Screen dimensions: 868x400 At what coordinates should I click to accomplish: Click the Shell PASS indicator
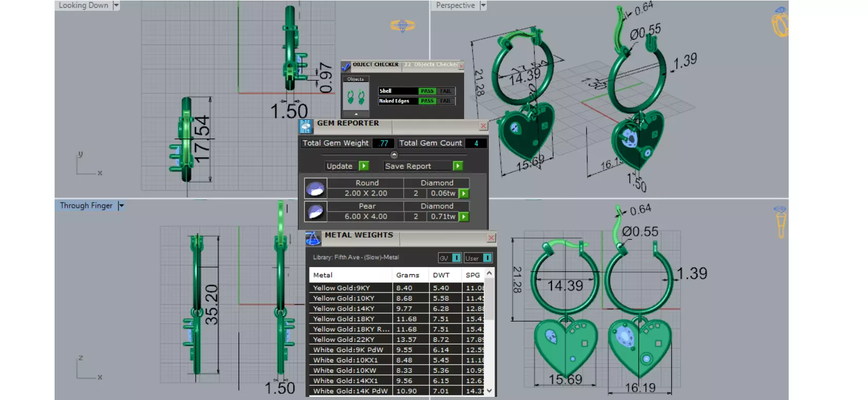[427, 91]
